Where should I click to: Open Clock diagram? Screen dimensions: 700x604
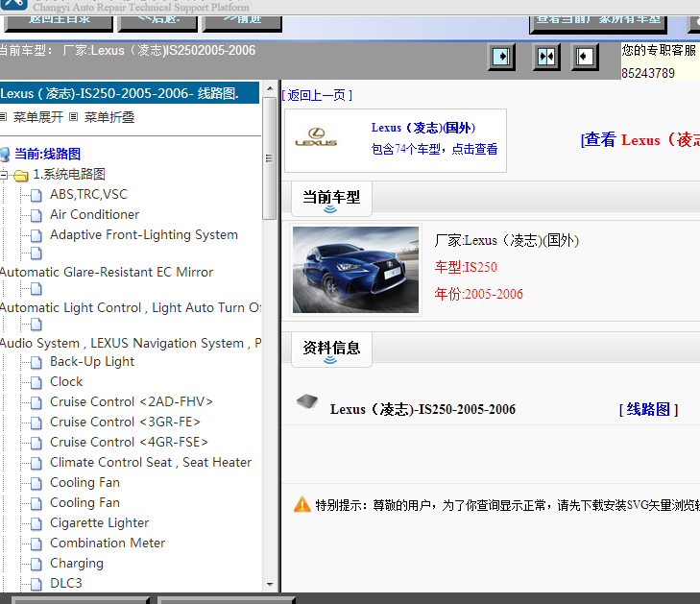pos(66,381)
